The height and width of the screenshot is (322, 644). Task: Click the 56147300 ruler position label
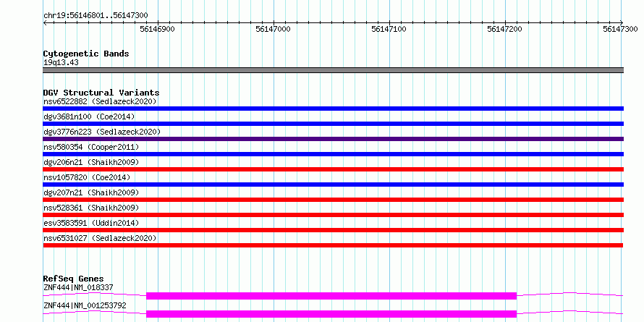620,29
